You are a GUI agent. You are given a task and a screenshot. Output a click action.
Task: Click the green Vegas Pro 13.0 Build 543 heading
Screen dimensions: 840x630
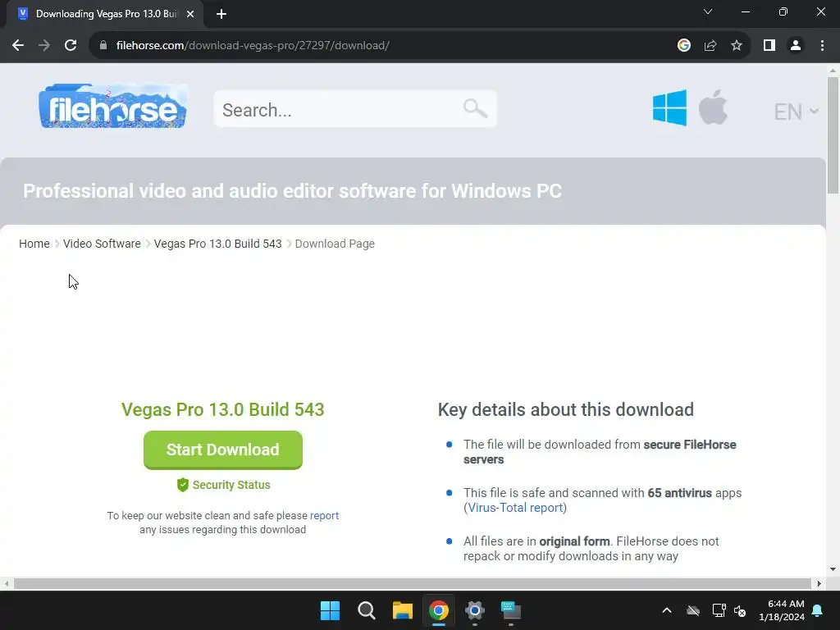pyautogui.click(x=223, y=410)
